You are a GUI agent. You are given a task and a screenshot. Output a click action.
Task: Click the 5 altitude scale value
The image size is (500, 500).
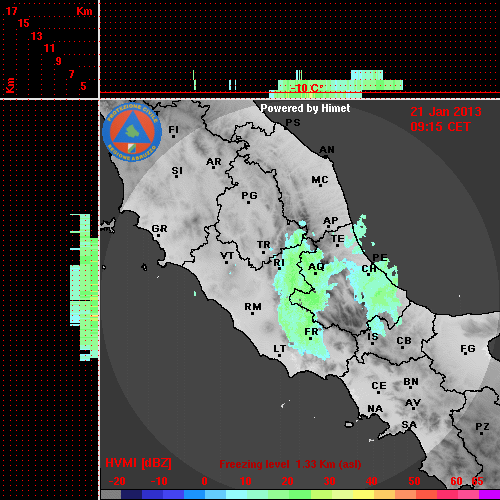tap(83, 86)
